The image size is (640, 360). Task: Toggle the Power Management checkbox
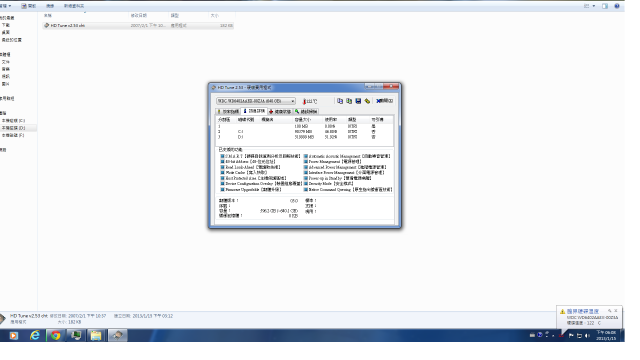[306, 162]
